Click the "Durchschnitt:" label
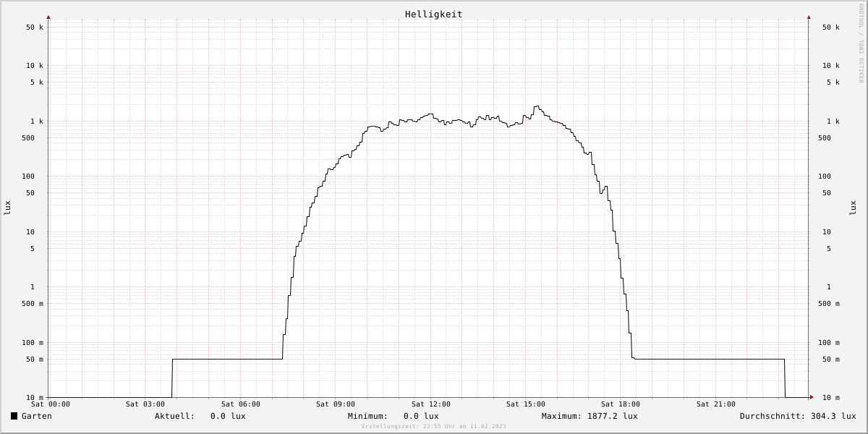This screenshot has height=434, width=868. 773,416
